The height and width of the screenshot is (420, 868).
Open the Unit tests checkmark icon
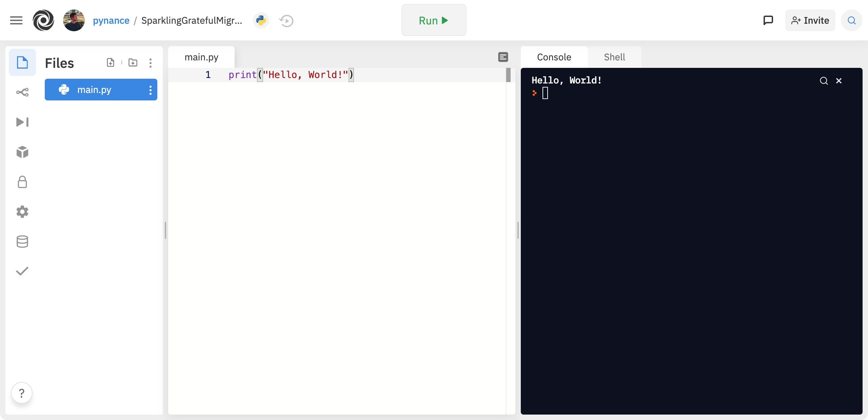(22, 271)
